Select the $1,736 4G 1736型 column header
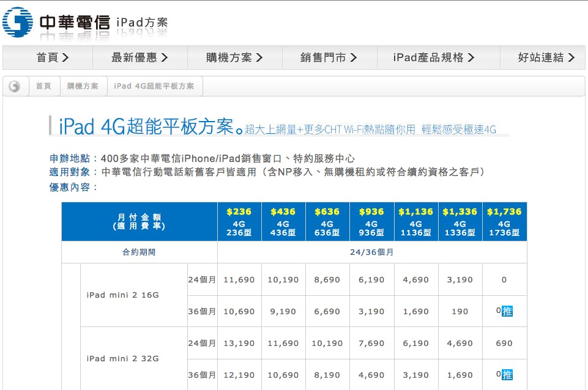The image size is (588, 390). (504, 221)
